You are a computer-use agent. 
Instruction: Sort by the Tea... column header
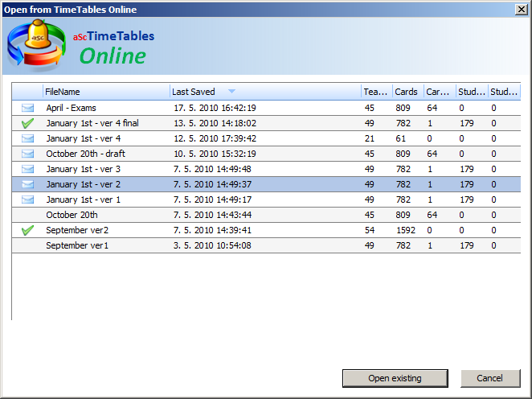(x=375, y=92)
